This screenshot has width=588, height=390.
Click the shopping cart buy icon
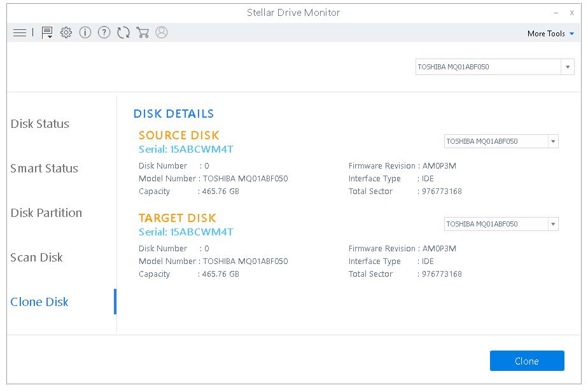click(143, 32)
